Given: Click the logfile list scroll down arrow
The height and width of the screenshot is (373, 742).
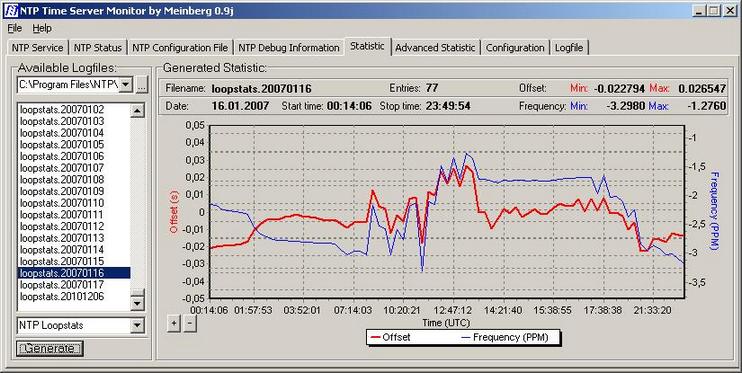Looking at the screenshot, I should tap(137, 303).
